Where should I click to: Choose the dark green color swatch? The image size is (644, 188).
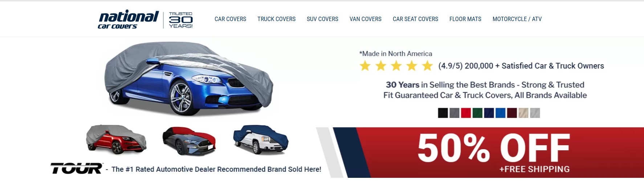pos(477,113)
